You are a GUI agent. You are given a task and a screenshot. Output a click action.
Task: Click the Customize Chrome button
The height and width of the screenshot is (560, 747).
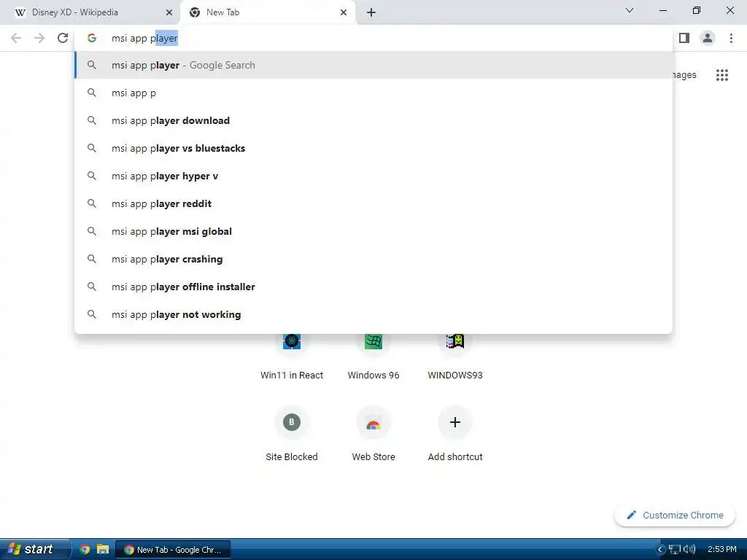click(x=675, y=516)
